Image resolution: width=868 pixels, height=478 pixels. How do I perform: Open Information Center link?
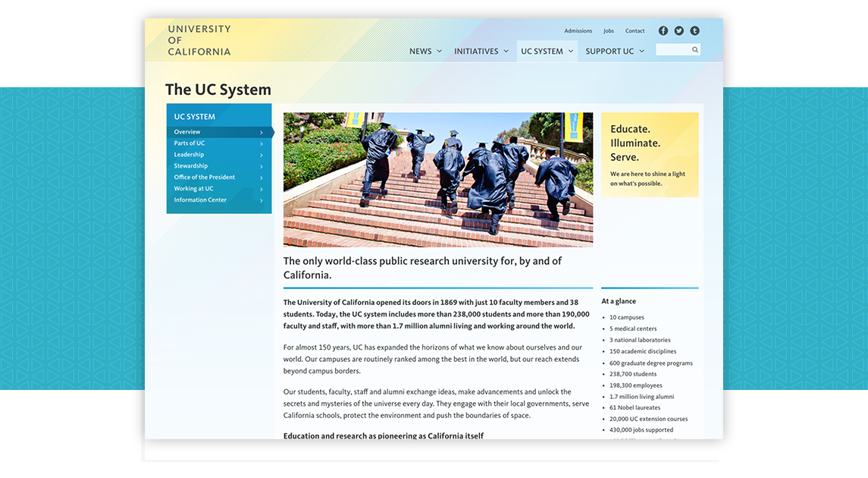200,200
